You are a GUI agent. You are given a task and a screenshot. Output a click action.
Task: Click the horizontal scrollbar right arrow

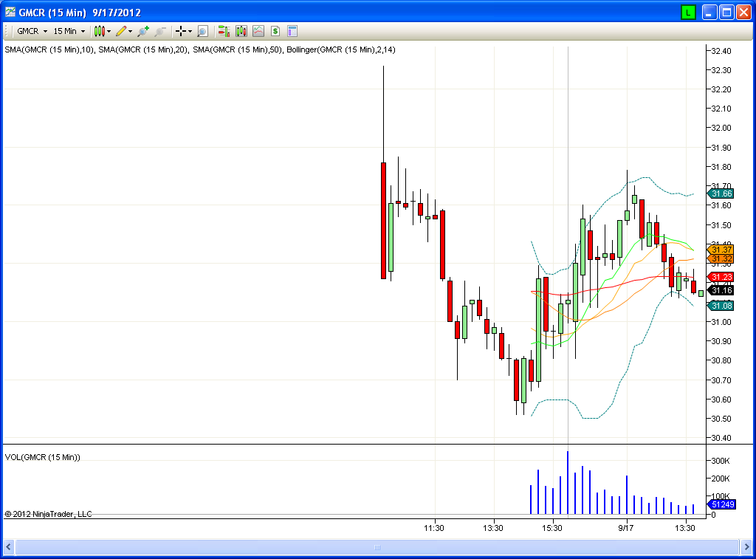click(746, 547)
